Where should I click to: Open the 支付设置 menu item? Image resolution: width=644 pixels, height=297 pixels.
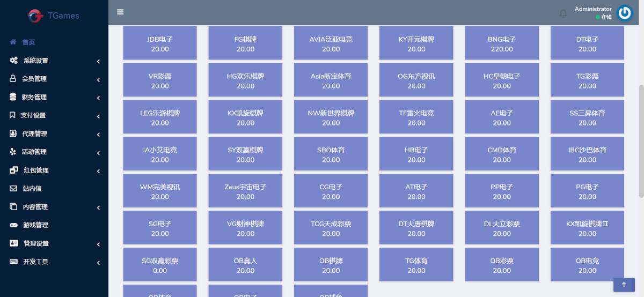pyautogui.click(x=33, y=115)
